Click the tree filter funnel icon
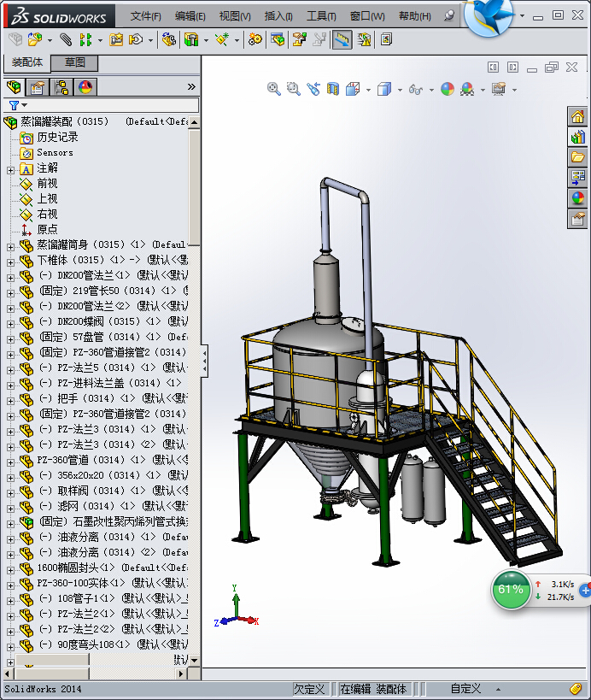Image resolution: width=591 pixels, height=700 pixels. 15,105
